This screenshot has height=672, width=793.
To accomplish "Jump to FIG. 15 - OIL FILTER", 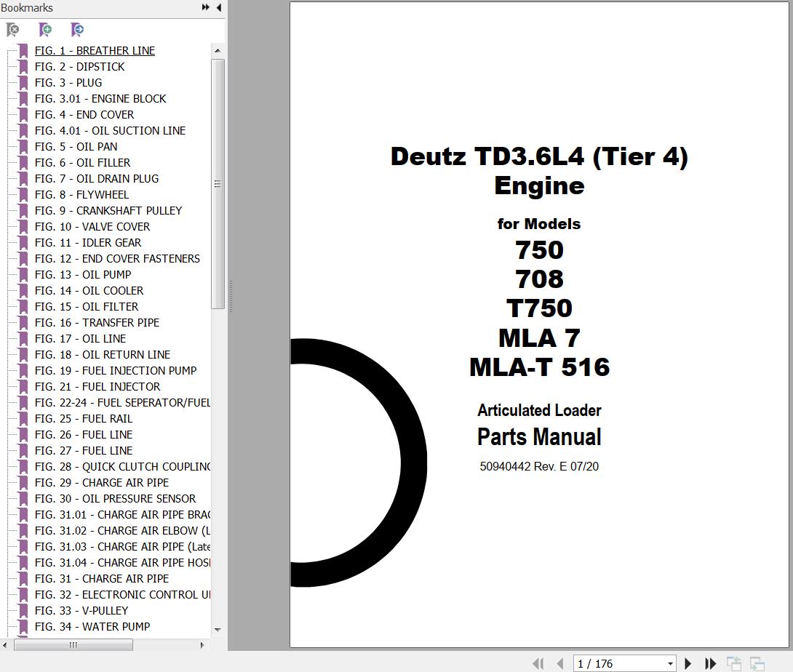I will coord(87,306).
